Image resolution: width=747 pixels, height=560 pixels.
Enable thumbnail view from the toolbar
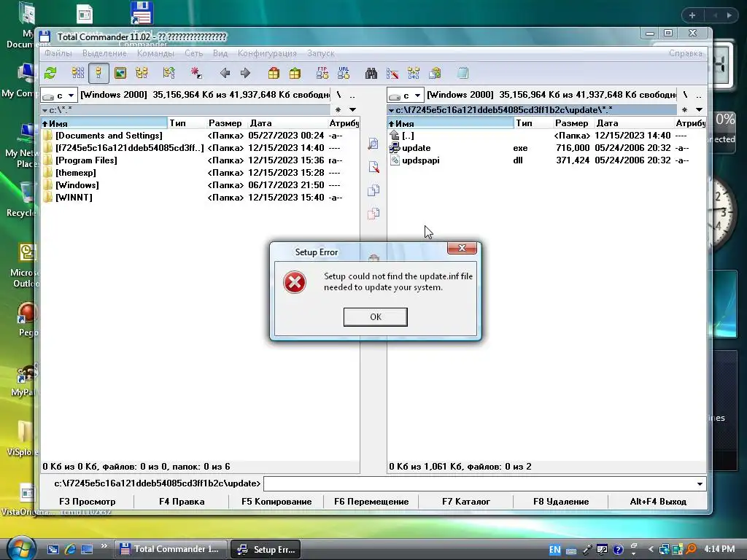[120, 73]
